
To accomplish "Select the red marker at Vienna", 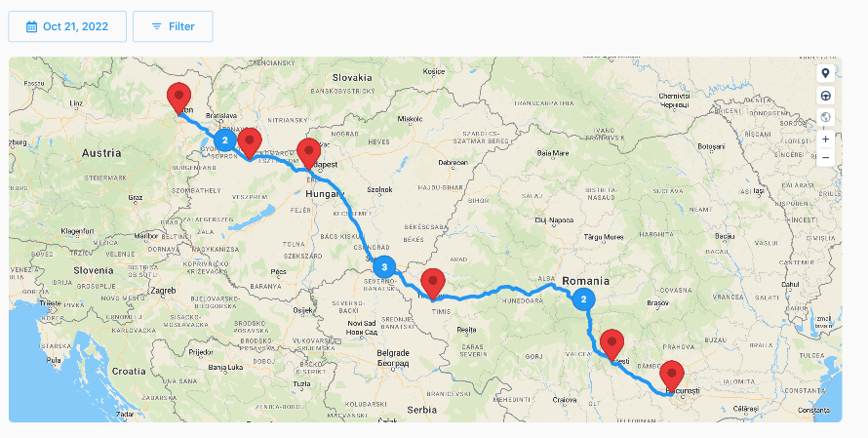I will 178,98.
